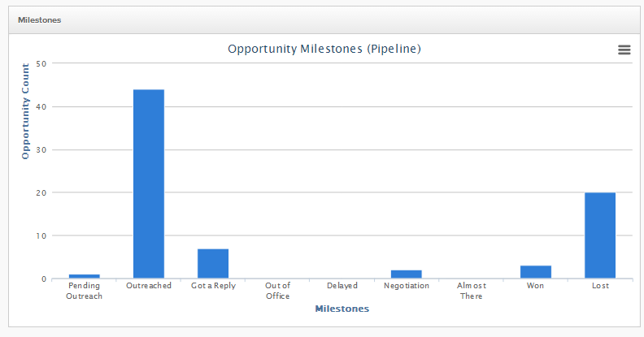The image size is (644, 337).
Task: Click the Negotiation bar
Action: (407, 274)
